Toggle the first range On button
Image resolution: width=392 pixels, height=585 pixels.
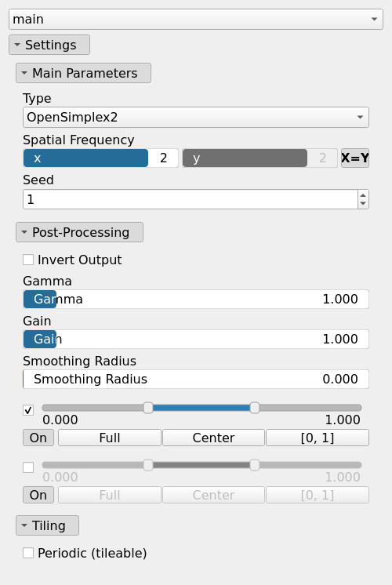click(x=38, y=438)
